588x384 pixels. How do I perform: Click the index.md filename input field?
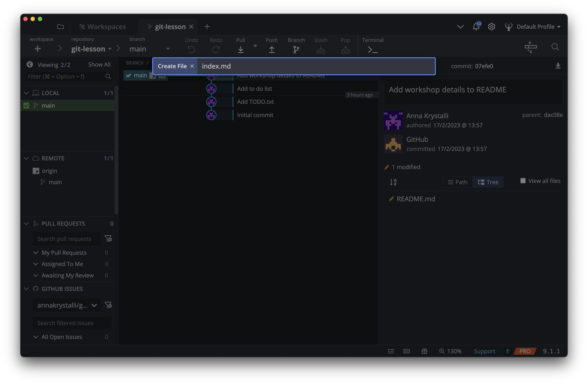(316, 66)
